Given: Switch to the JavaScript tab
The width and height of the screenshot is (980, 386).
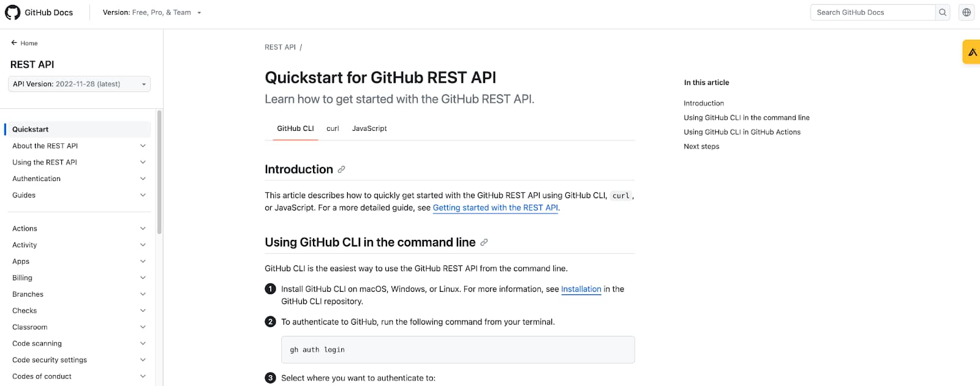Looking at the screenshot, I should [x=369, y=128].
